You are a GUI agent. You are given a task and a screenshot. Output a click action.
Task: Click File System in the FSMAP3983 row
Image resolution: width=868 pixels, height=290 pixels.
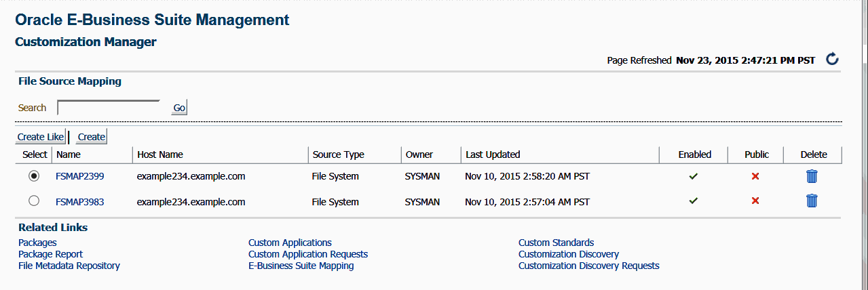click(x=335, y=201)
